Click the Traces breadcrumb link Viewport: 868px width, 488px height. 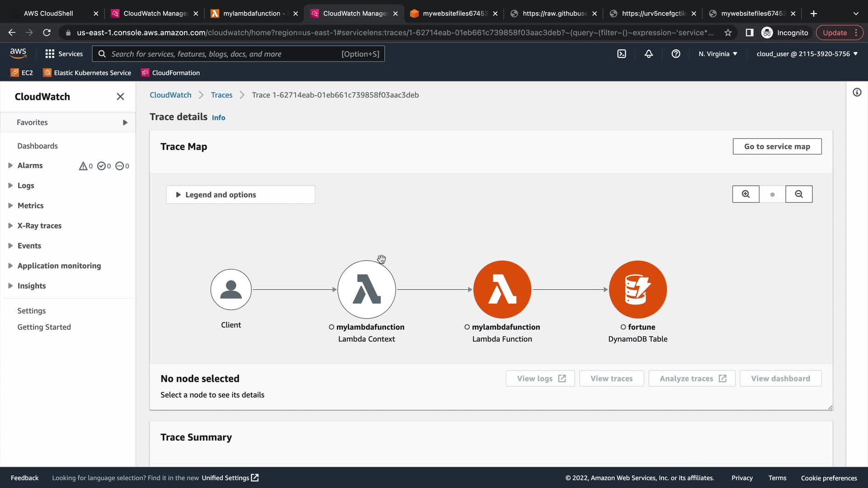coord(222,95)
